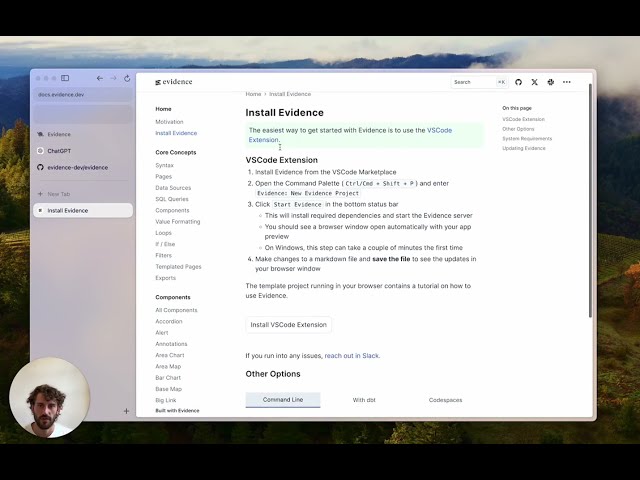Open Big Link component page
The image size is (640, 480).
click(166, 400)
